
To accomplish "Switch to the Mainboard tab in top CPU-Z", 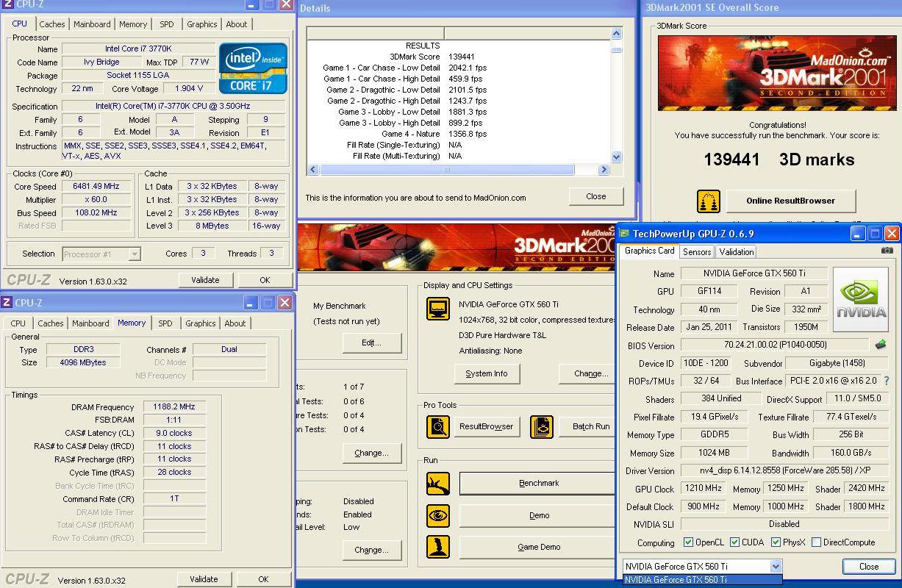I will point(92,24).
